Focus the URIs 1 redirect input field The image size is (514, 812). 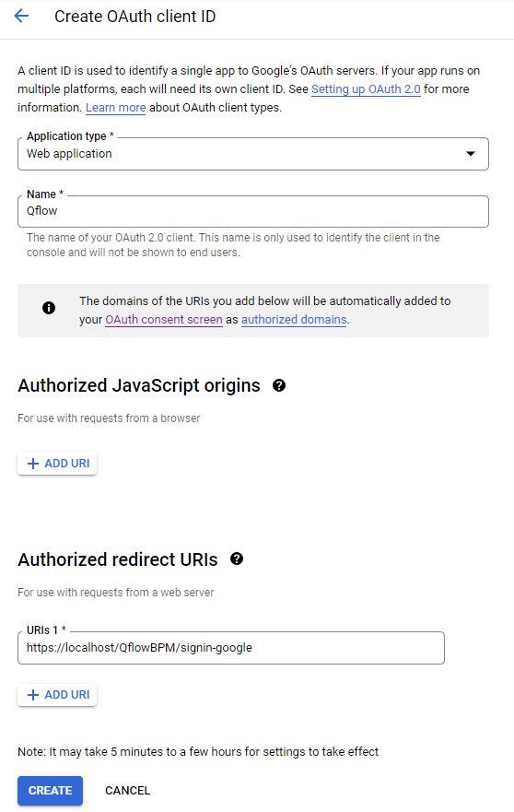[231, 648]
